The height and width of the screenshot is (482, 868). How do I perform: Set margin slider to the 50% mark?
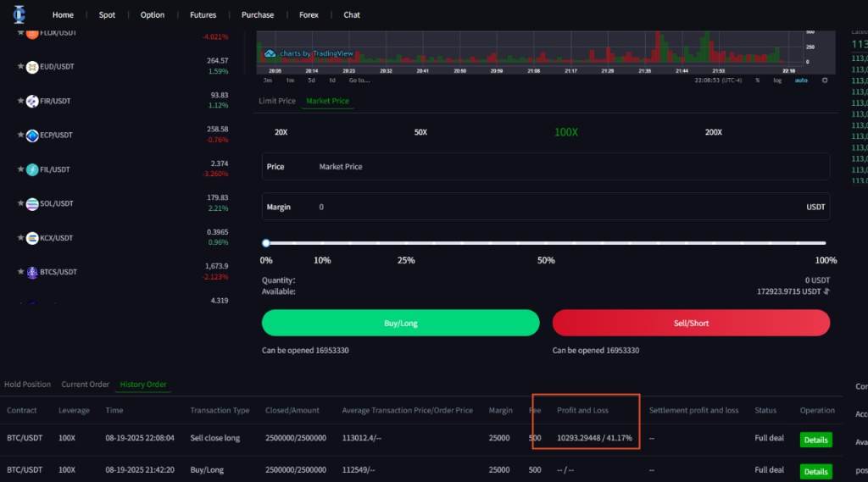pos(546,243)
